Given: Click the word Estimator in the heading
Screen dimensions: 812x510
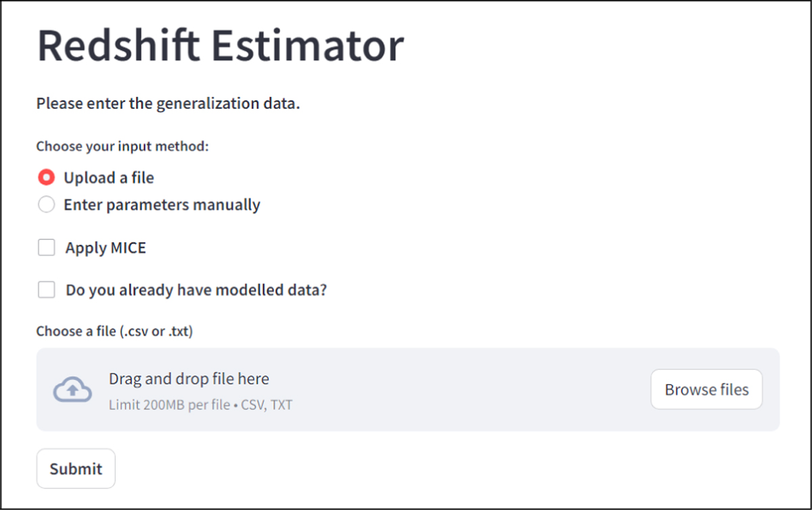Looking at the screenshot, I should click(308, 46).
